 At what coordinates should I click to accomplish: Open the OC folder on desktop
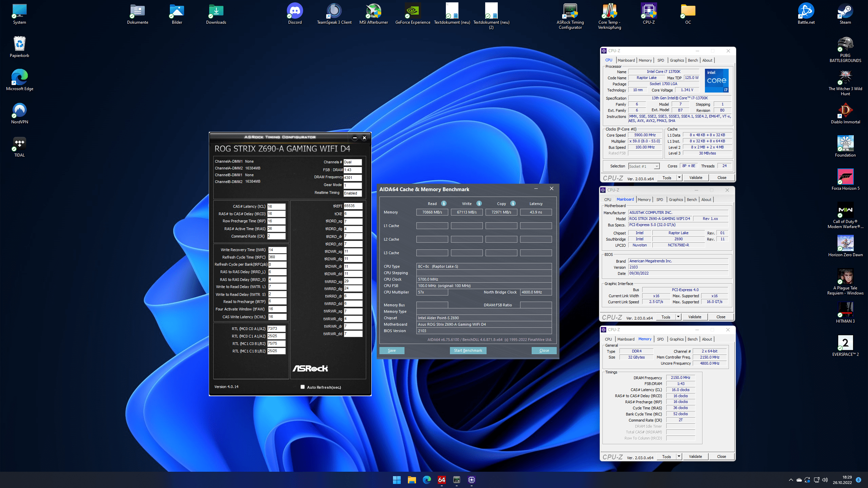688,14
